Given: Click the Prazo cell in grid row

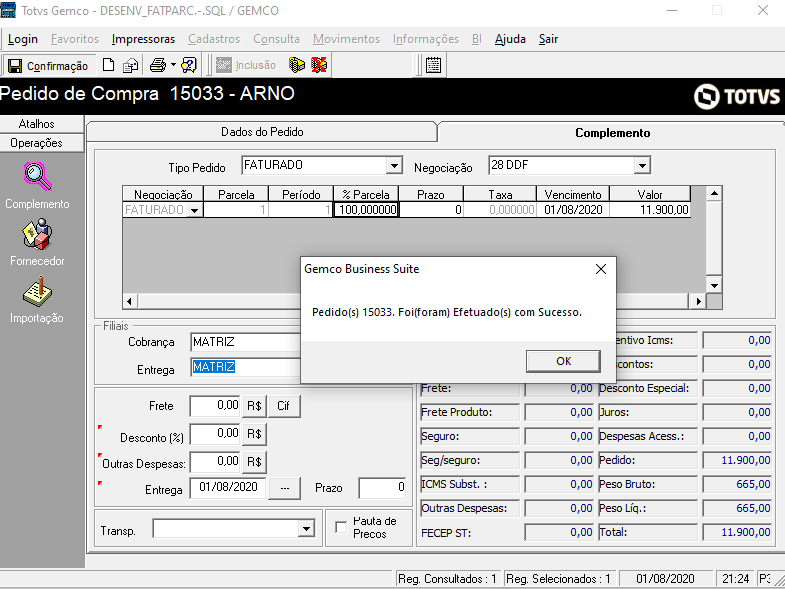Looking at the screenshot, I should pyautogui.click(x=431, y=210).
